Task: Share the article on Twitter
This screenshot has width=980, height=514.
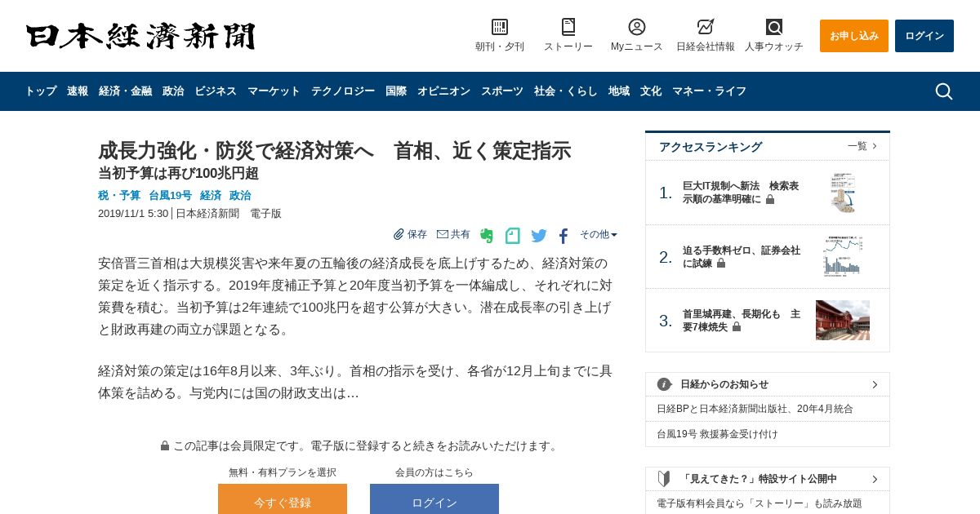Action: 539,236
